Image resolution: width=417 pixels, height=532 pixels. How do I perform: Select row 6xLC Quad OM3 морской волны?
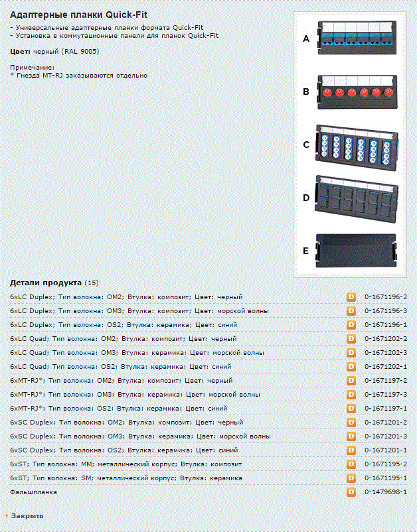tap(137, 352)
